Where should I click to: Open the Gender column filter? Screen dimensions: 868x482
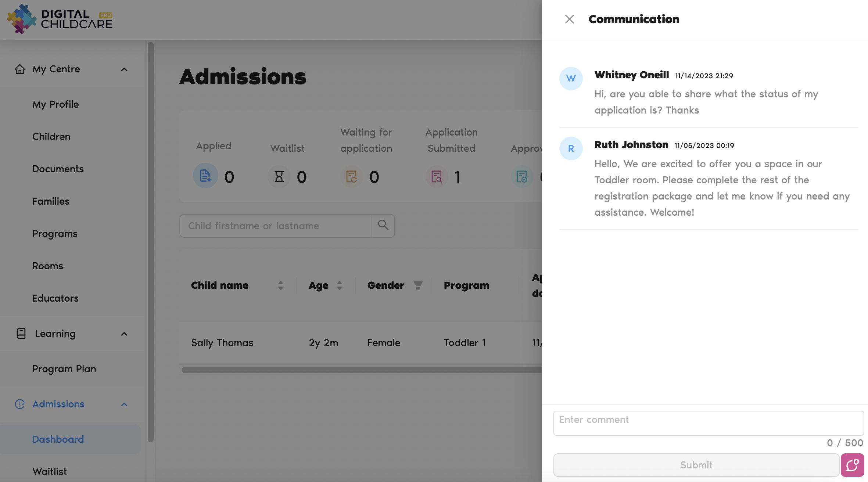[418, 285]
